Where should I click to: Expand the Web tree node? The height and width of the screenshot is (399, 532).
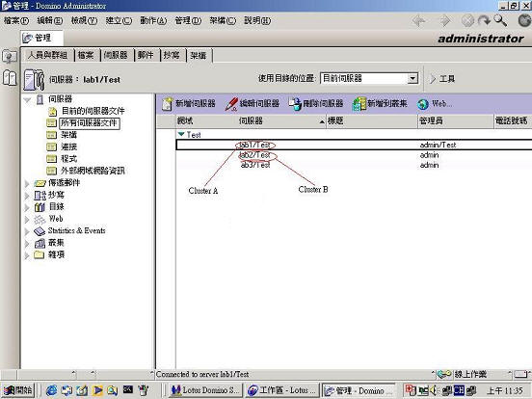tap(27, 219)
